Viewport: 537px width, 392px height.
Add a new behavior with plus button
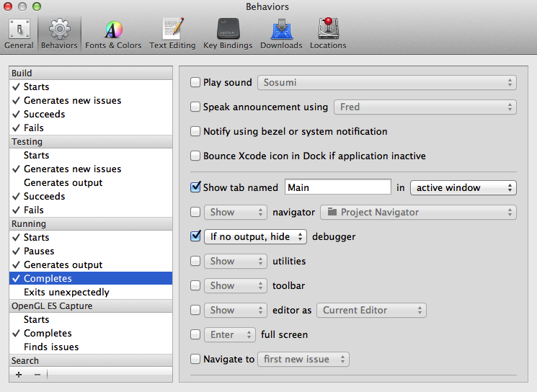point(19,375)
